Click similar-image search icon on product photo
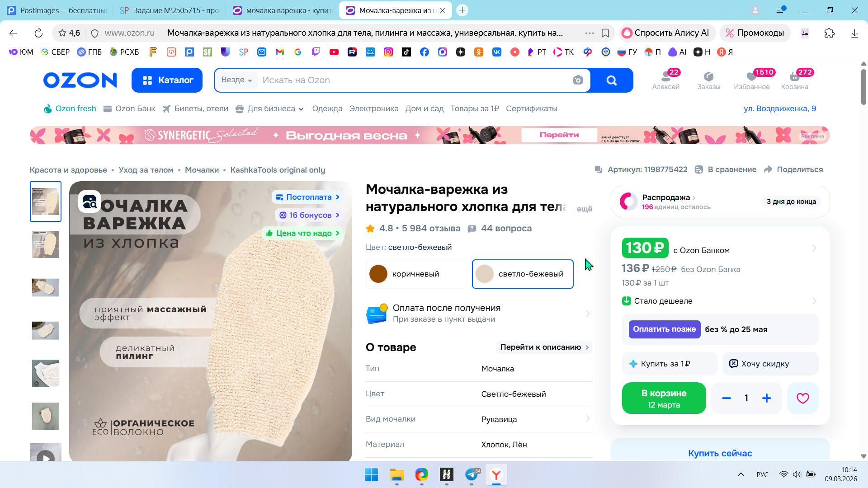 tap(90, 202)
